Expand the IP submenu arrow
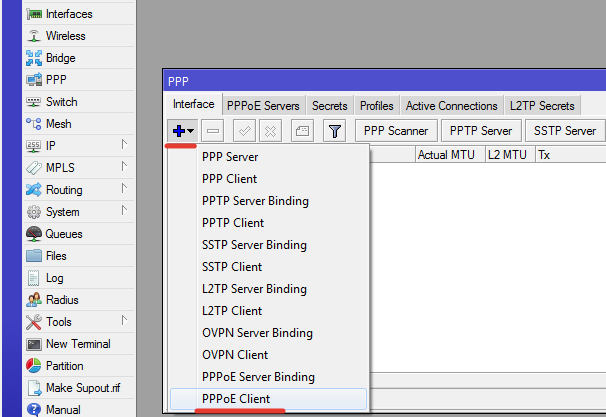Viewport: 606px width, 417px height. coord(124,145)
